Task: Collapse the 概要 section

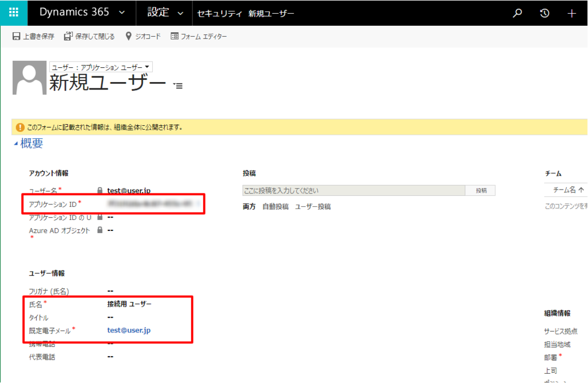Action: coord(16,144)
